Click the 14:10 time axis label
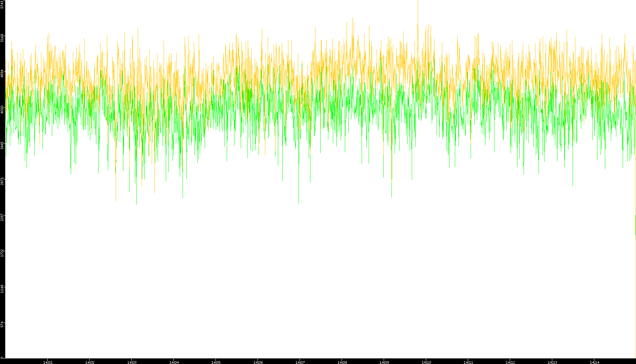636x364 pixels. (x=426, y=362)
